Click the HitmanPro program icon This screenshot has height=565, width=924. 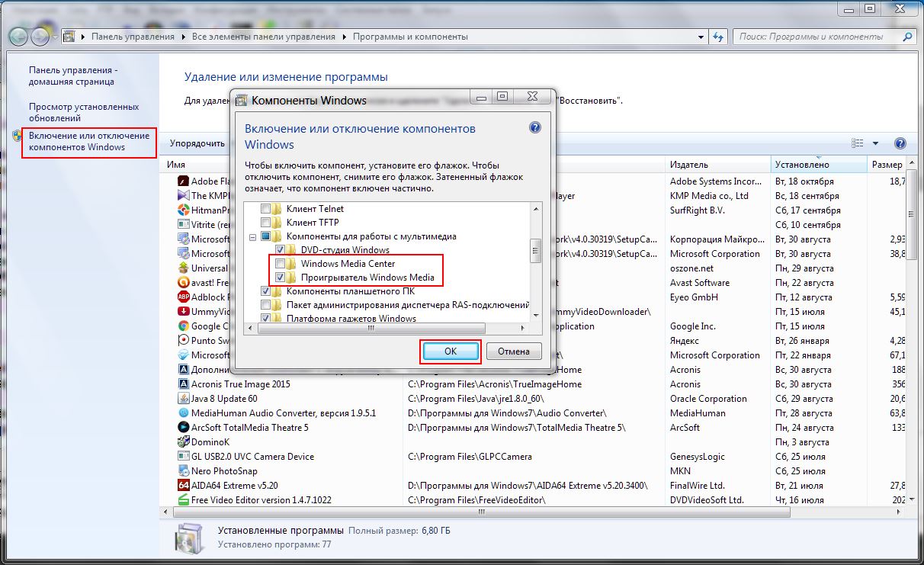tap(183, 210)
